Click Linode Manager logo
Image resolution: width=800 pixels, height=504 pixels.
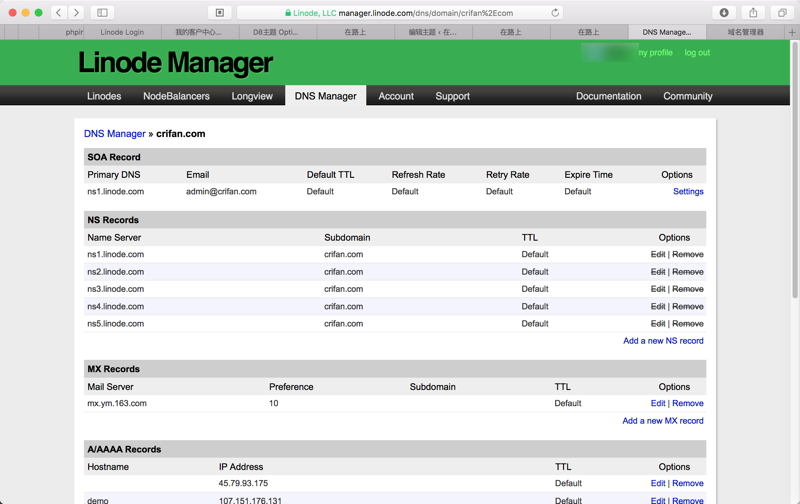(x=176, y=63)
